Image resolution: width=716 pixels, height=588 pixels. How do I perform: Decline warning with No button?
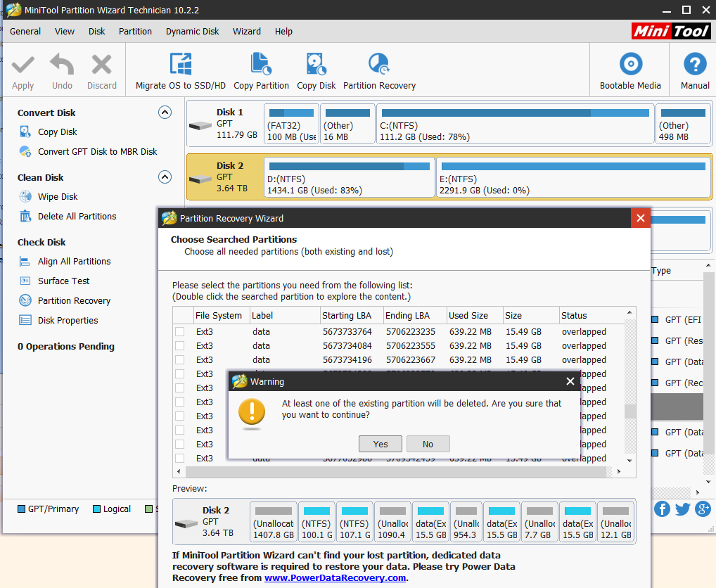[428, 445]
